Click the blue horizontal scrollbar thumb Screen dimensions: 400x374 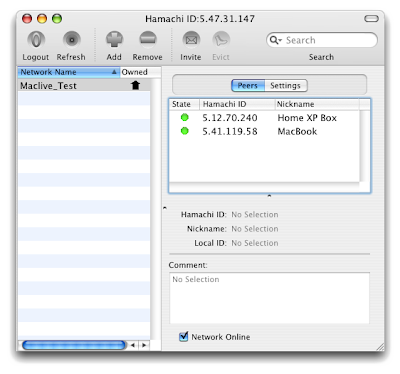[x=74, y=345]
